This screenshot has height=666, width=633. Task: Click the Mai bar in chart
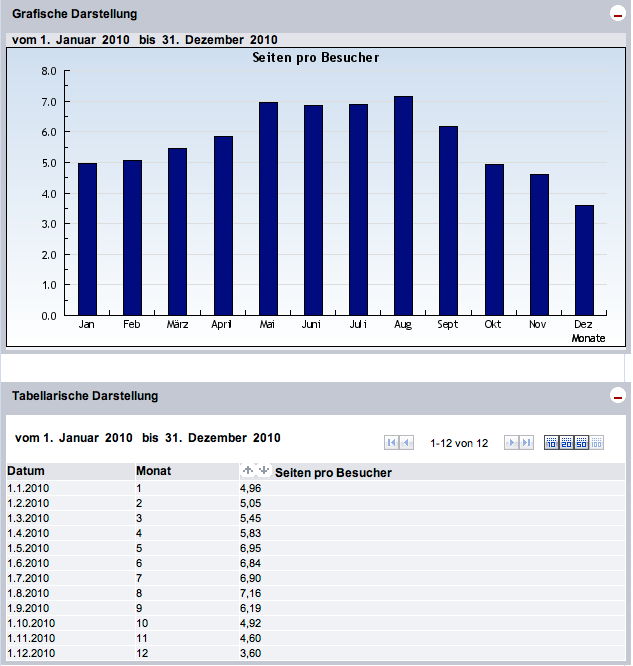(268, 209)
